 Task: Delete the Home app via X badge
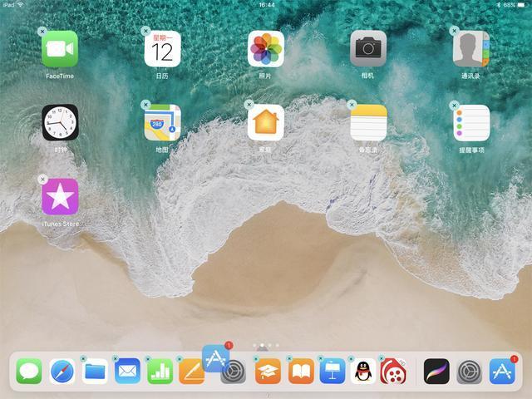249,105
